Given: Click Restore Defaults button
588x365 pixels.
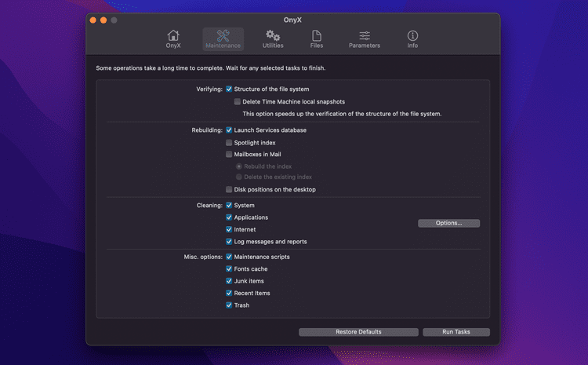Looking at the screenshot, I should tap(358, 332).
